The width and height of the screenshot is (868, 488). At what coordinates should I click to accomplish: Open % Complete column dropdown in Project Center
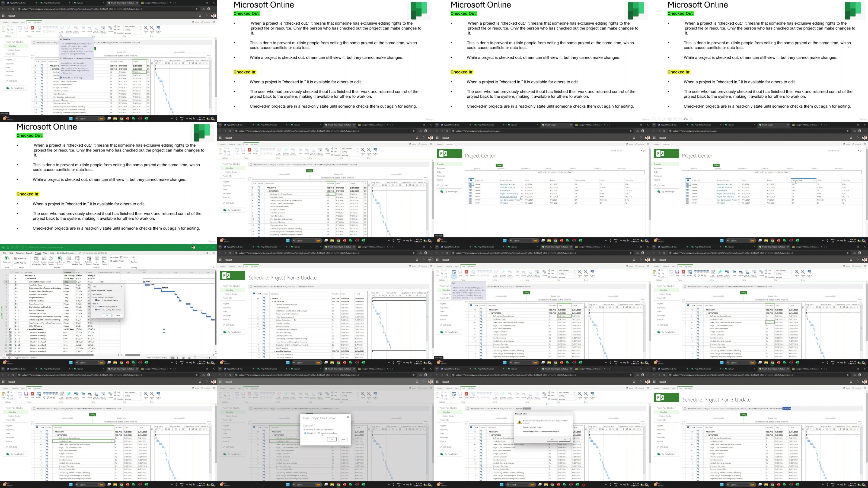[815, 181]
